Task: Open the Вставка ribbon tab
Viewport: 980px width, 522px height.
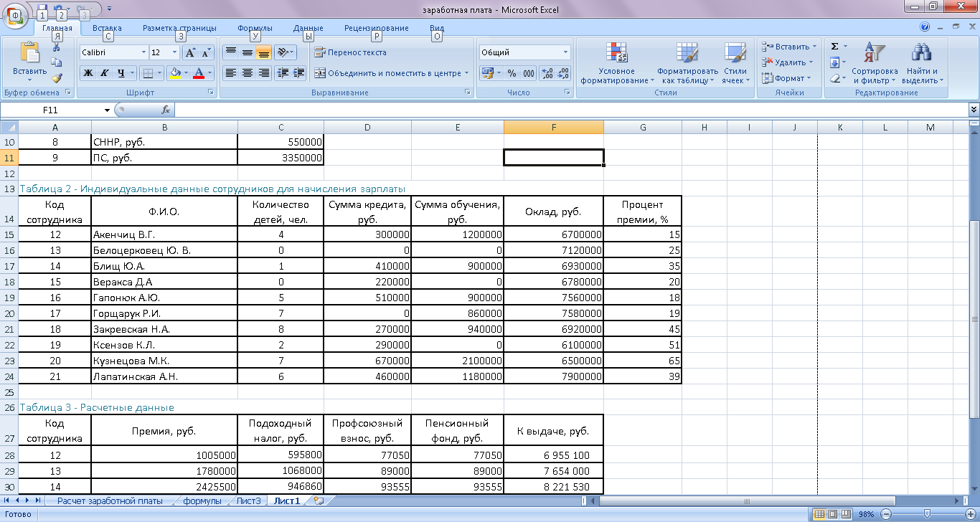Action: (107, 28)
